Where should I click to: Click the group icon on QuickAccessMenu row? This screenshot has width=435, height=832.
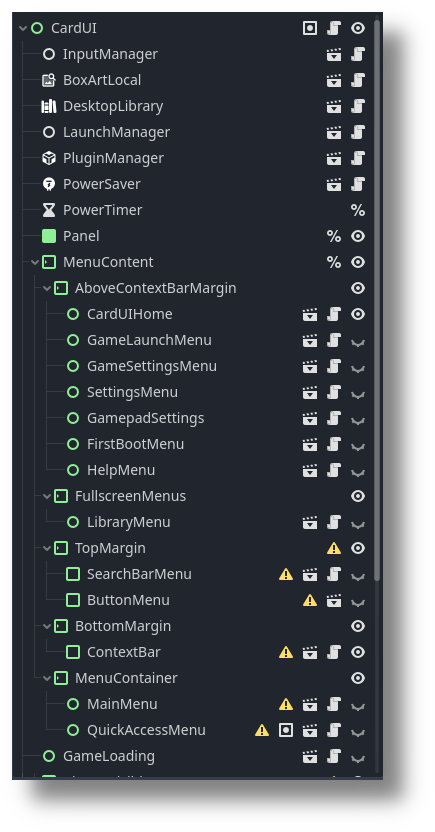pos(286,730)
